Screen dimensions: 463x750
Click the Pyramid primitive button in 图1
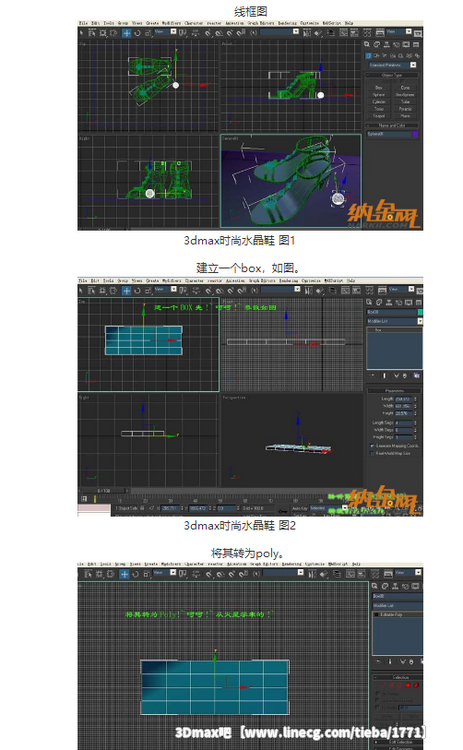[x=405, y=109]
